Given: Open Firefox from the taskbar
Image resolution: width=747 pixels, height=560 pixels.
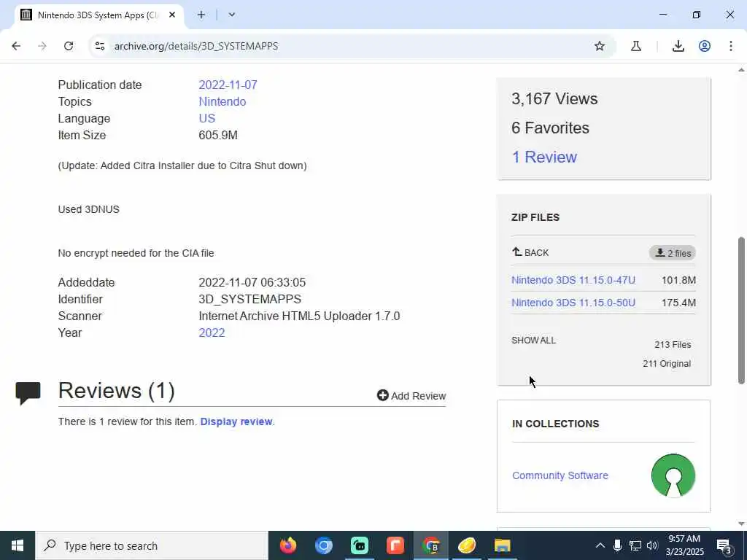Looking at the screenshot, I should pyautogui.click(x=287, y=545).
